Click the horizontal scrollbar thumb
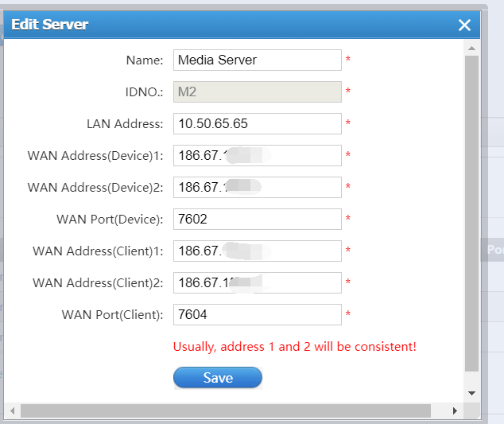Screen dimensions: 504x424 tap(226, 410)
